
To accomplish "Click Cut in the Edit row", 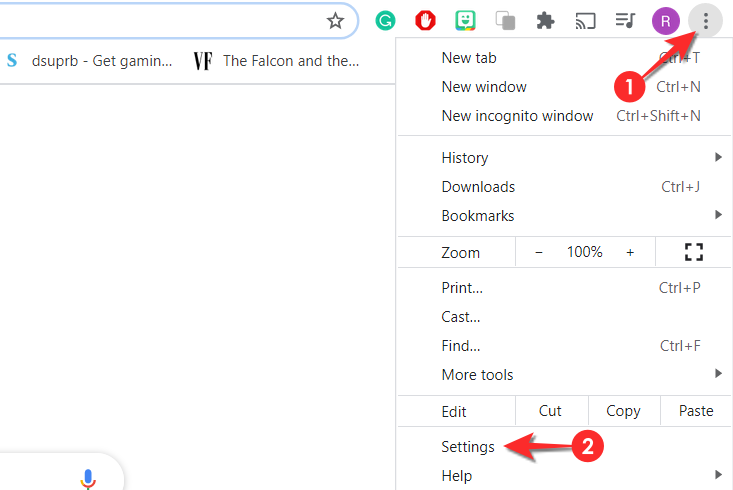I will click(551, 411).
